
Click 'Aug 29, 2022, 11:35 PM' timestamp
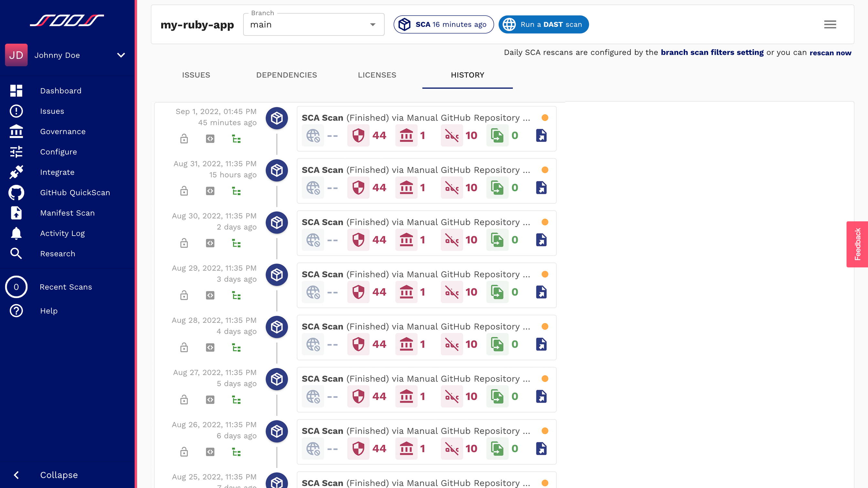214,268
